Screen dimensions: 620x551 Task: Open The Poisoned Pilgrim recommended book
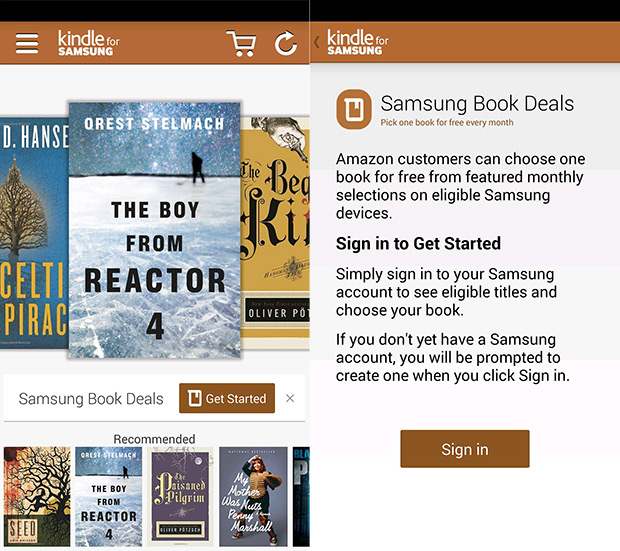[180, 497]
